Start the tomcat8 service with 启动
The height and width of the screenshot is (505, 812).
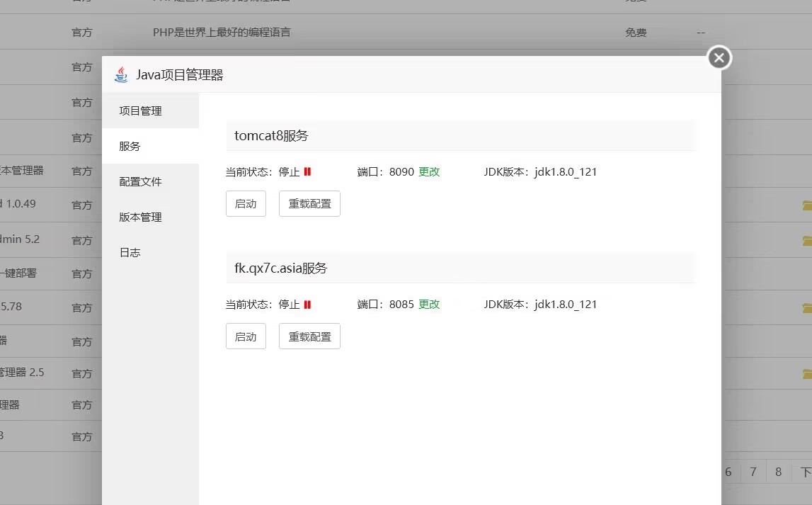[246, 203]
